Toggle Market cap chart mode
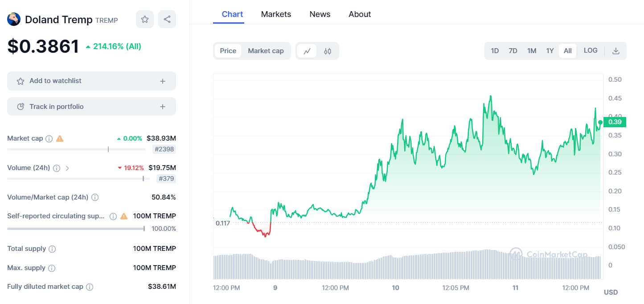The image size is (644, 304). (x=266, y=51)
